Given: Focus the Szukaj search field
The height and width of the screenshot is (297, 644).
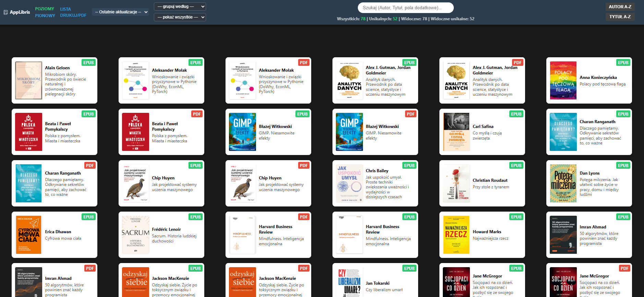Looking at the screenshot, I should 405,8.
